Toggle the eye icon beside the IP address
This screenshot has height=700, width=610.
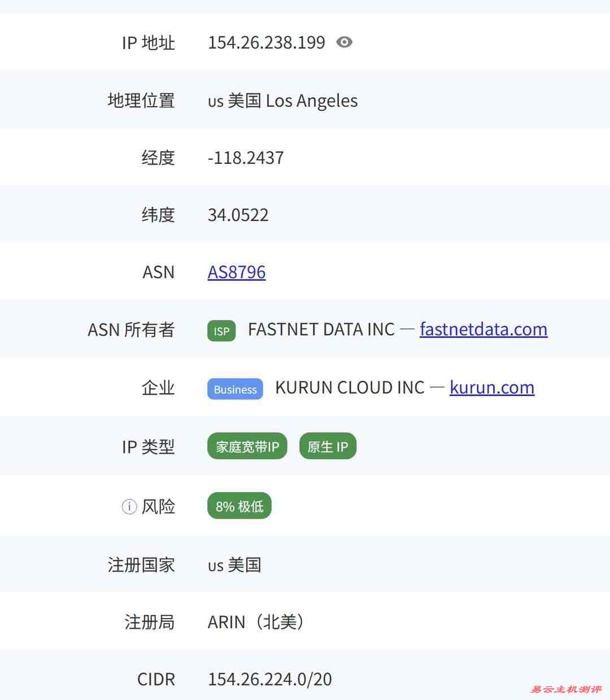pyautogui.click(x=345, y=42)
